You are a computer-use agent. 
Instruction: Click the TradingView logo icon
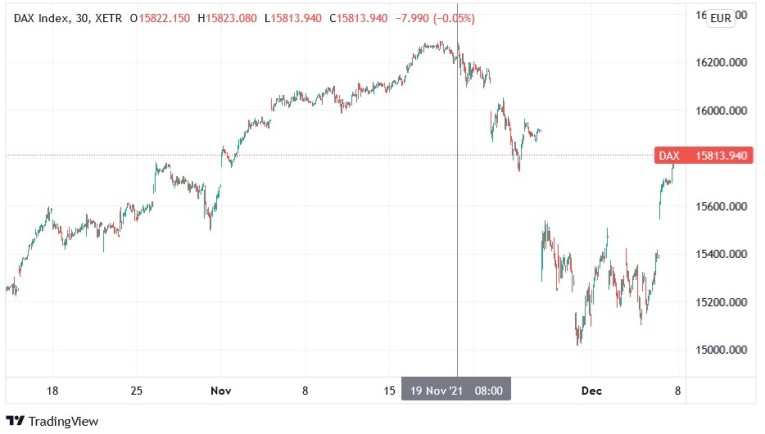15,421
